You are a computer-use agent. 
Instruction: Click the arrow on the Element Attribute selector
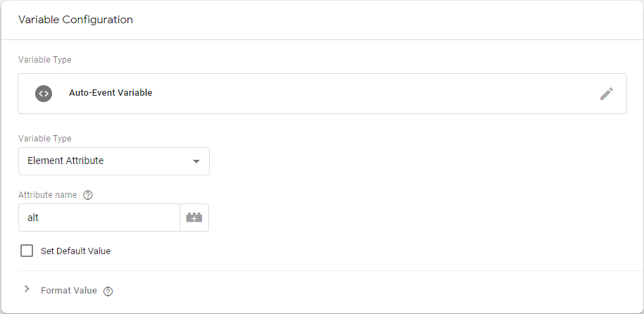click(196, 161)
